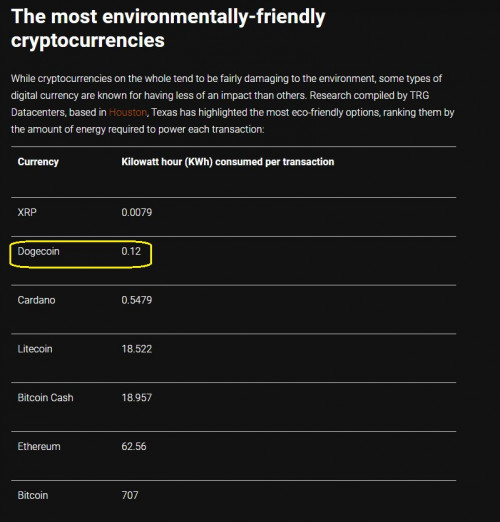Click the Kilowatt hour consumed column header
The width and height of the screenshot is (500, 522).
(228, 162)
